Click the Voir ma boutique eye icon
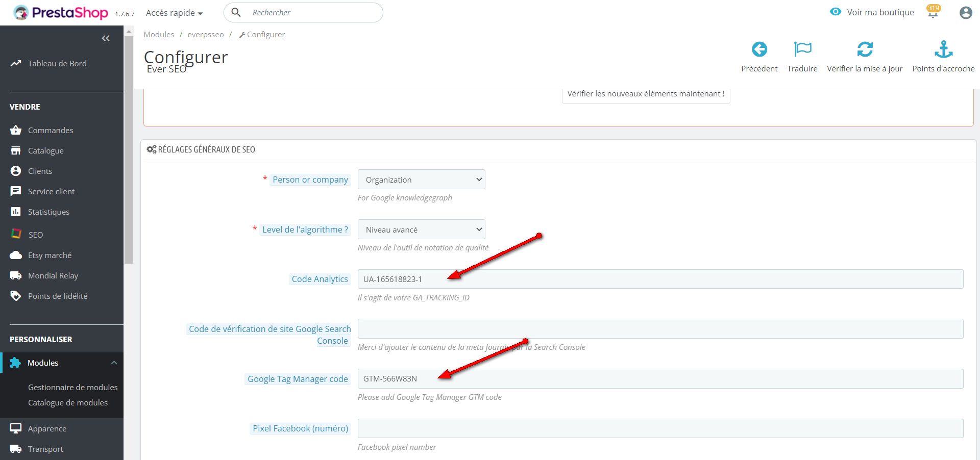980x460 pixels. (836, 12)
